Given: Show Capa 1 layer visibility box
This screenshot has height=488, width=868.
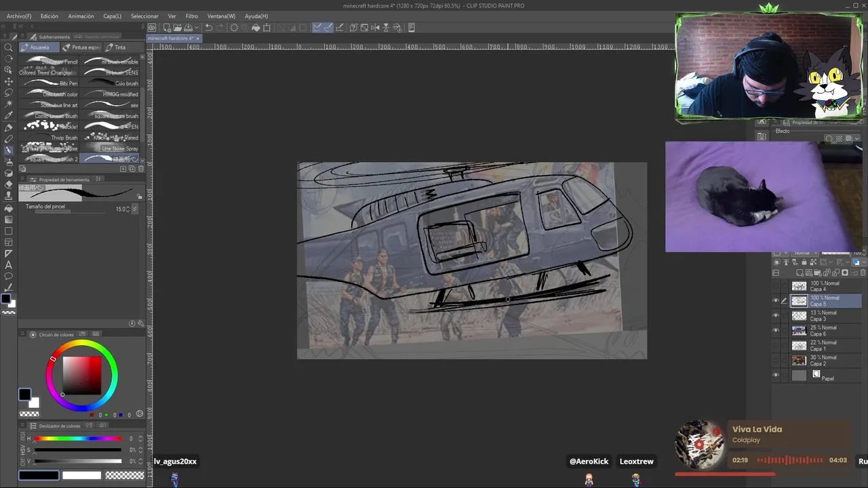Looking at the screenshot, I should [776, 346].
